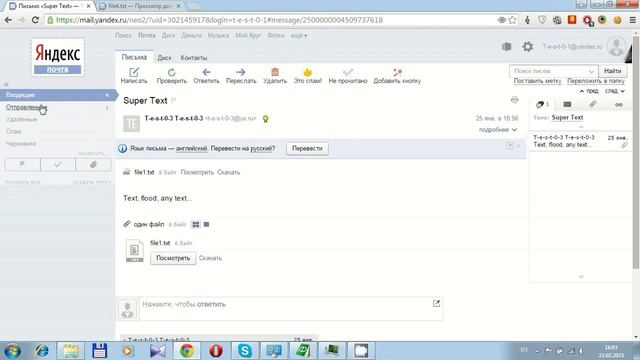Image resolution: width=640 pixels, height=360 pixels.
Task: Open Почта in top services menu
Action: (x=147, y=36)
